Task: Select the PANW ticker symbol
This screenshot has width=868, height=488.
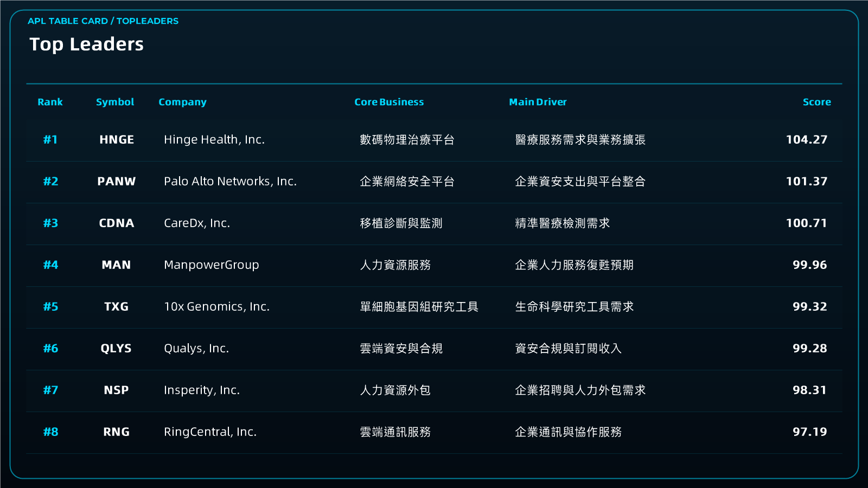Action: (117, 182)
